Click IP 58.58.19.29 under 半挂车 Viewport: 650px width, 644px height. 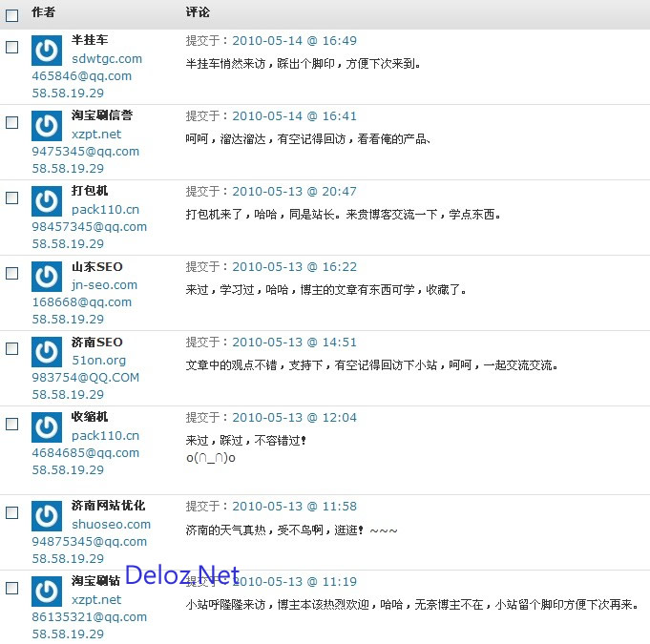tap(68, 93)
